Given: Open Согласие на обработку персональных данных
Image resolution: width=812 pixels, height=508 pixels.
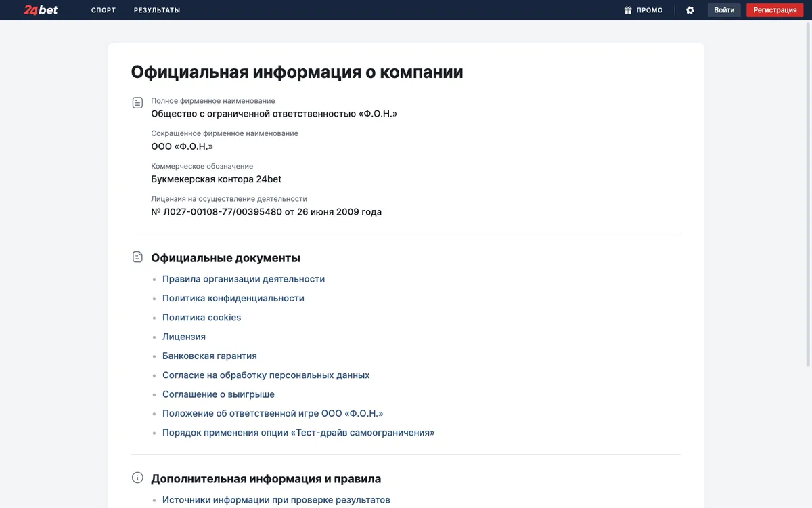Looking at the screenshot, I should coord(266,375).
